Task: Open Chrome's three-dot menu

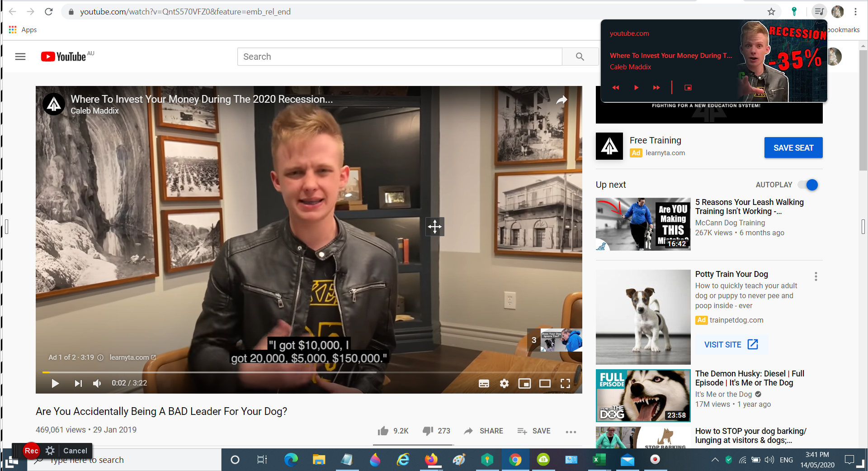Action: pos(855,12)
